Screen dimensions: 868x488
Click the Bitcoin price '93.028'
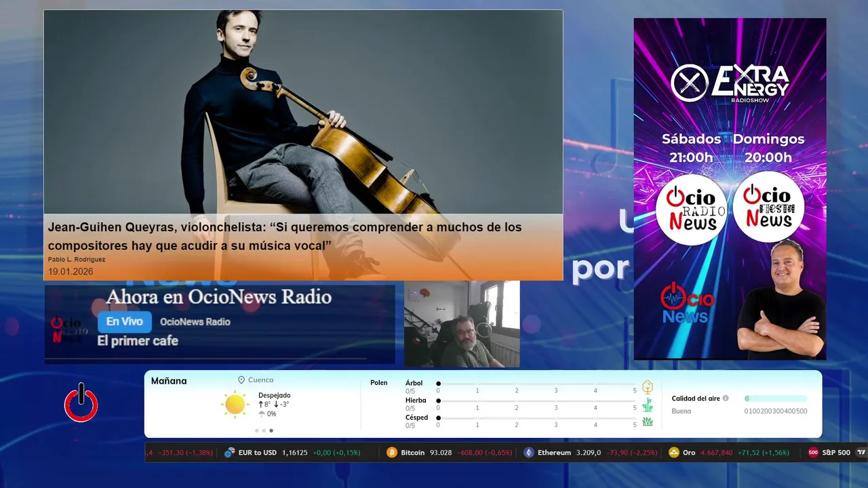[441, 452]
